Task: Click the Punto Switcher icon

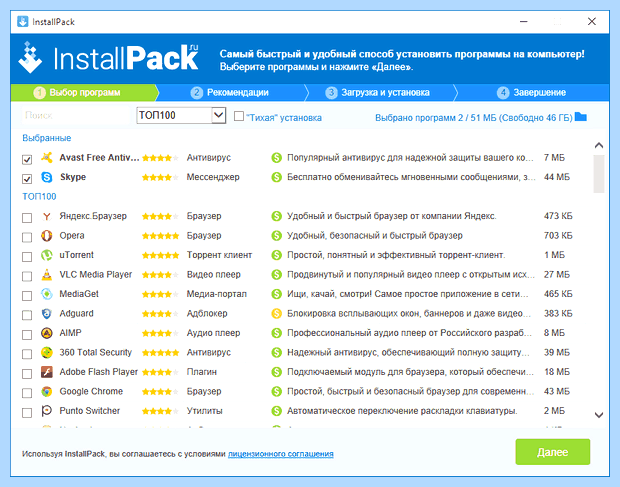Action: tap(47, 411)
